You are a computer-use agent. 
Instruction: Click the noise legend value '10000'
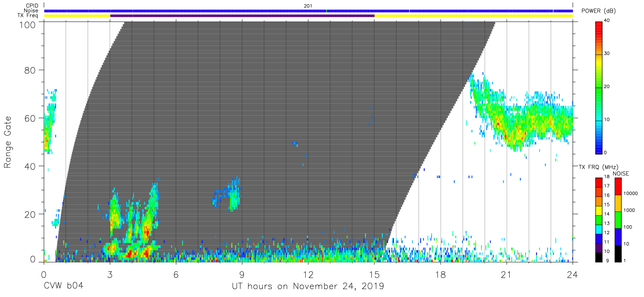tap(631, 193)
